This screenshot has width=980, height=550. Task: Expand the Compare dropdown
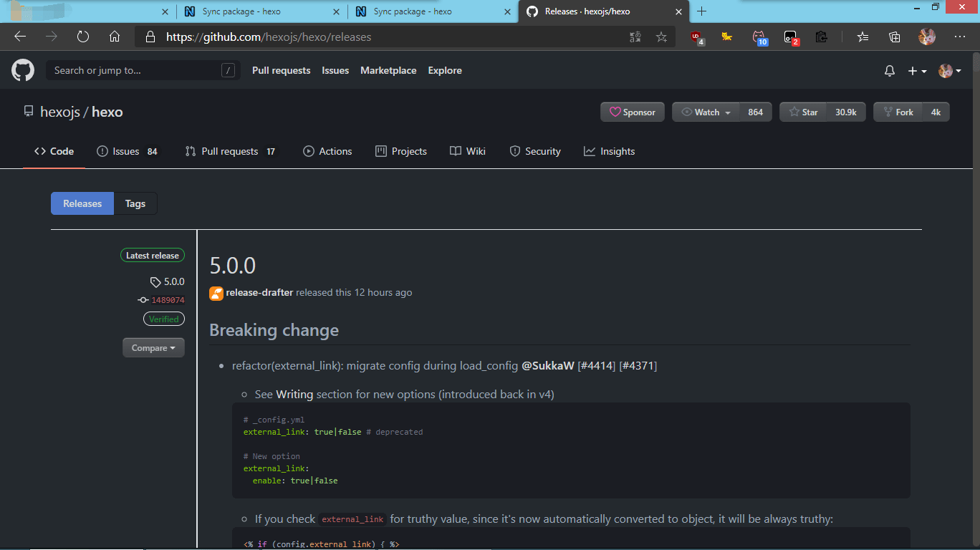coord(153,348)
